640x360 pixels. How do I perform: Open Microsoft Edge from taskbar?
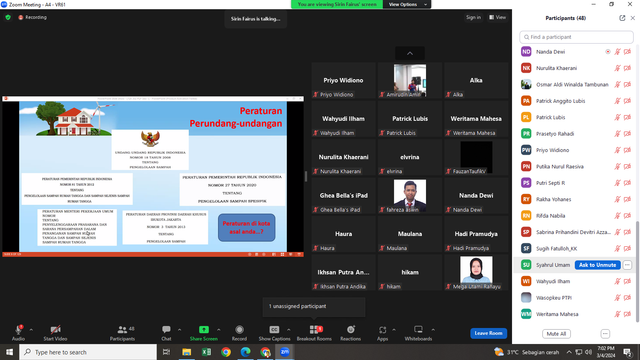tap(245, 352)
